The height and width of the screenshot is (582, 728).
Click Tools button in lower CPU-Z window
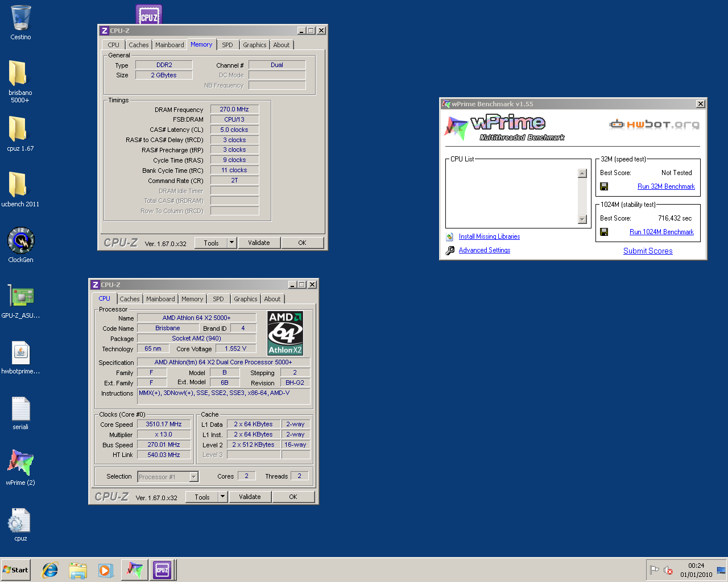tap(202, 497)
